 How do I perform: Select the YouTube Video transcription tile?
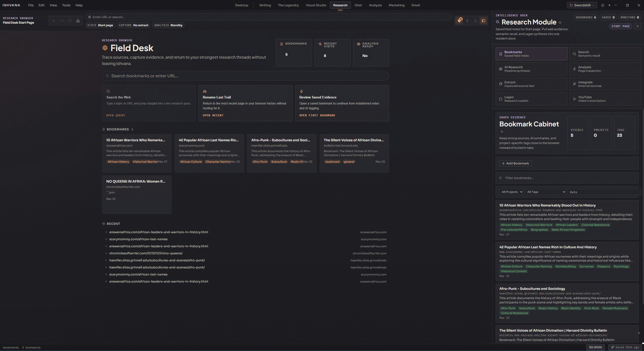[605, 99]
